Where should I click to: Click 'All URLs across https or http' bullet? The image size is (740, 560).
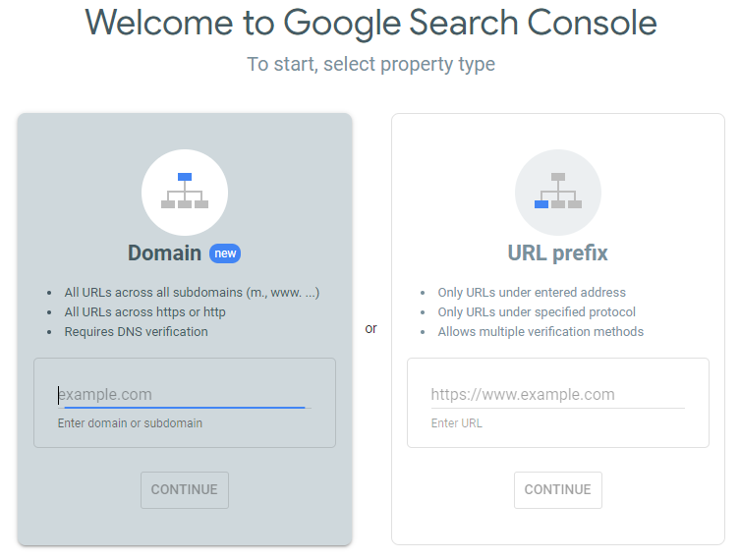click(144, 311)
